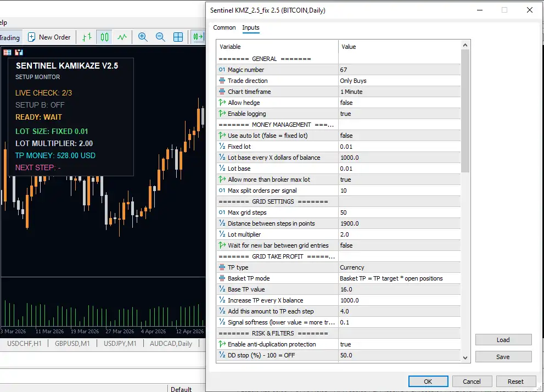Click the Signal softness row icon
The image size is (544, 392).
pos(222,322)
